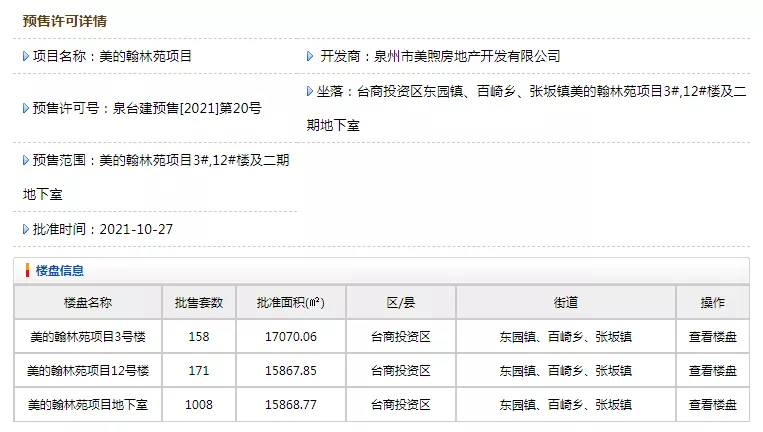This screenshot has height=432, width=763.
Task: Select the 楼盘信息 section title
Action: click(60, 271)
